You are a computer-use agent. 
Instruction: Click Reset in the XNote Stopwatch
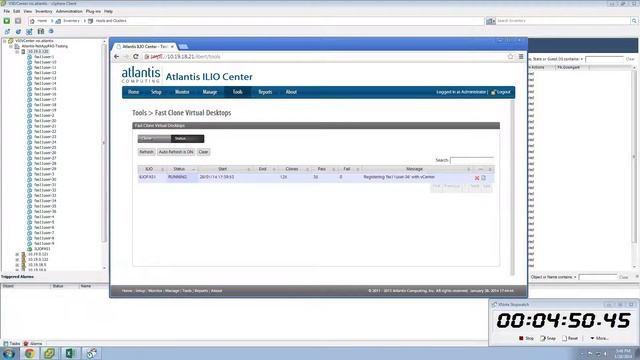(x=570, y=338)
